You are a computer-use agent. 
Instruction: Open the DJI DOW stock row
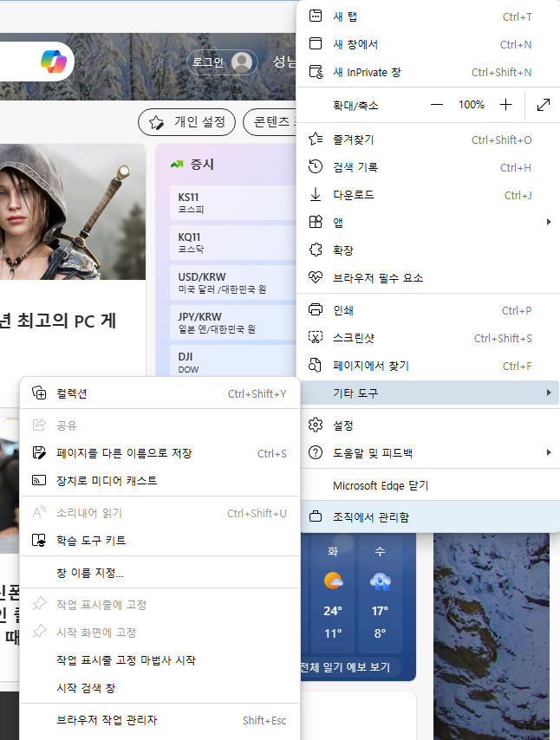[x=233, y=360]
